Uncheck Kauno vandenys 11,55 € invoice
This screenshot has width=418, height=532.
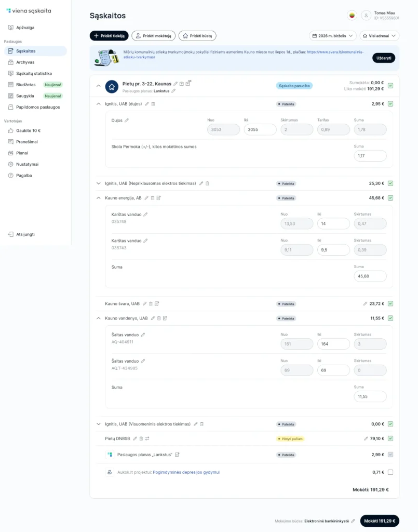(390, 318)
